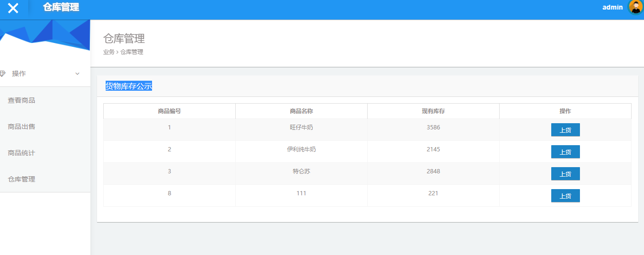The height and width of the screenshot is (255, 644).
Task: Click the 操作 column header
Action: (x=565, y=111)
